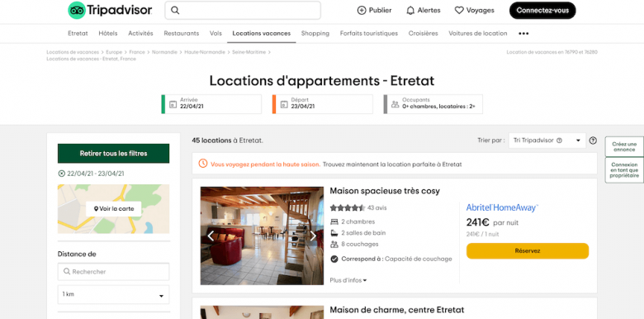The image size is (644, 319).
Task: Switch to the Hôtels tab
Action: point(108,33)
